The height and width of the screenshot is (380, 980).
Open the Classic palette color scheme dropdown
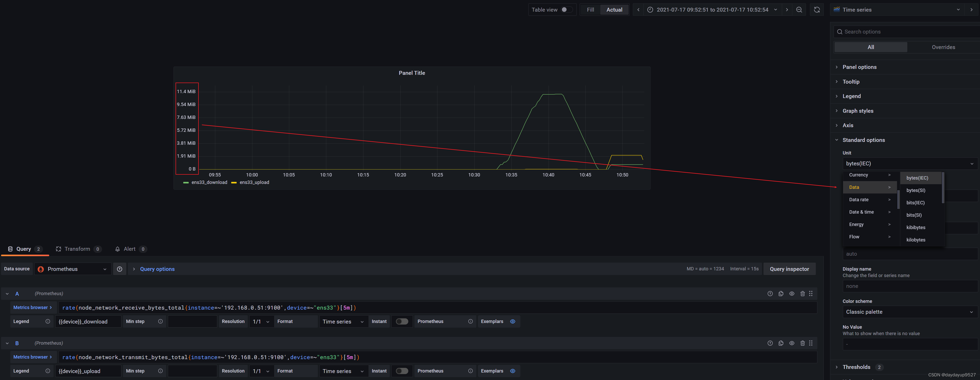click(909, 312)
